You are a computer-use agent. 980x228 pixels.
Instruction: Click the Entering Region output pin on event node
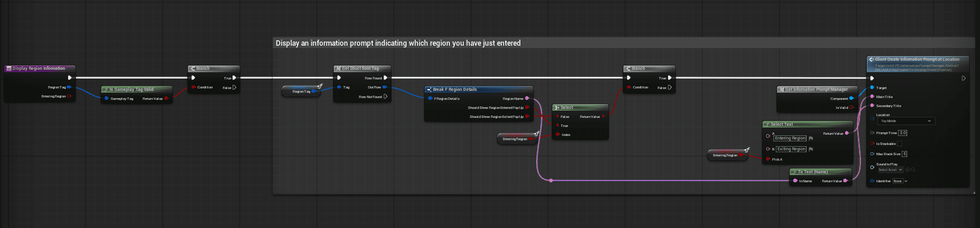[69, 96]
